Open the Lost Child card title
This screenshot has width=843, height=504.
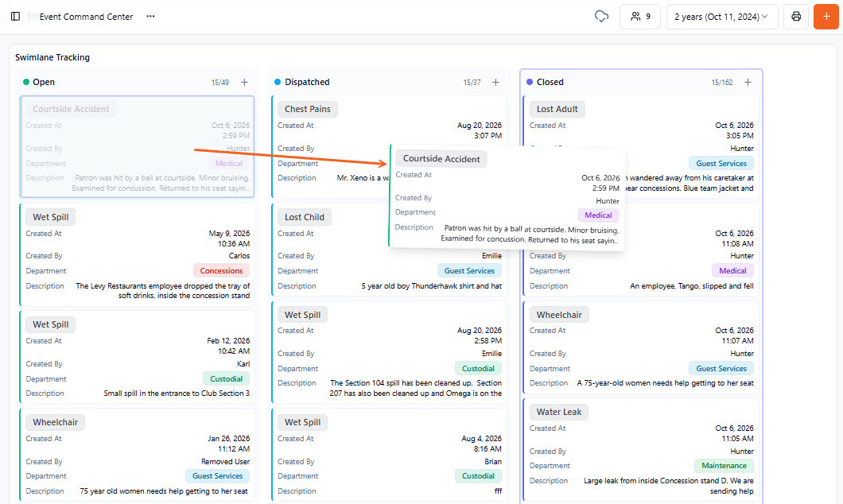click(305, 217)
